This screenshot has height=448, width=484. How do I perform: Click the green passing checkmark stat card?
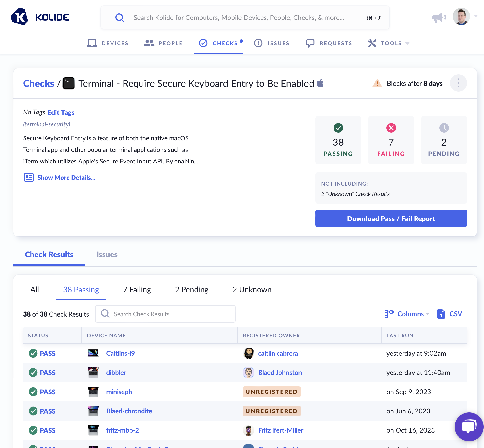[x=338, y=140]
